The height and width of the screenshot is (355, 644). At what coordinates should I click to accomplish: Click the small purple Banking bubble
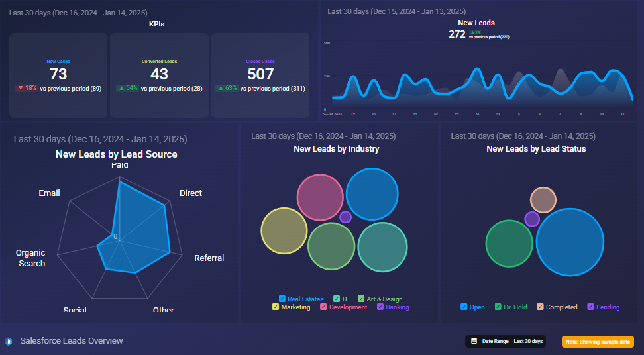(345, 217)
